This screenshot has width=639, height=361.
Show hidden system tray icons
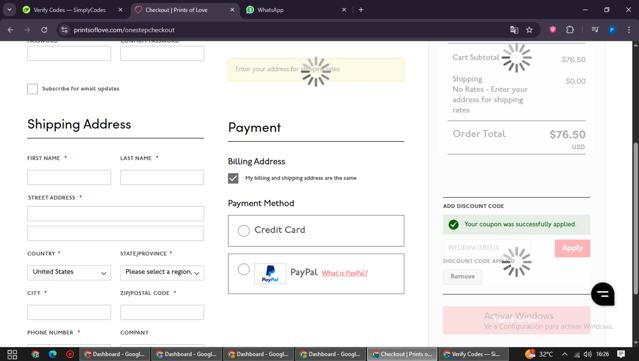pos(564,354)
